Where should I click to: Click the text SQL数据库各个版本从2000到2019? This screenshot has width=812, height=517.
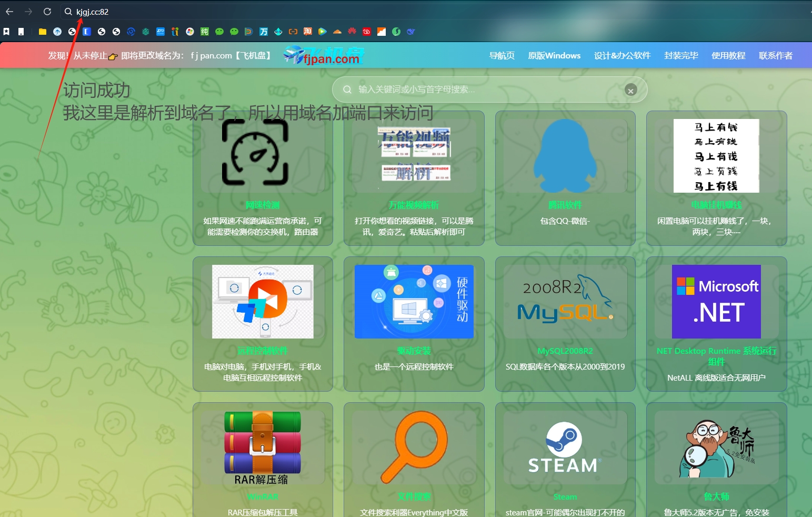point(565,367)
